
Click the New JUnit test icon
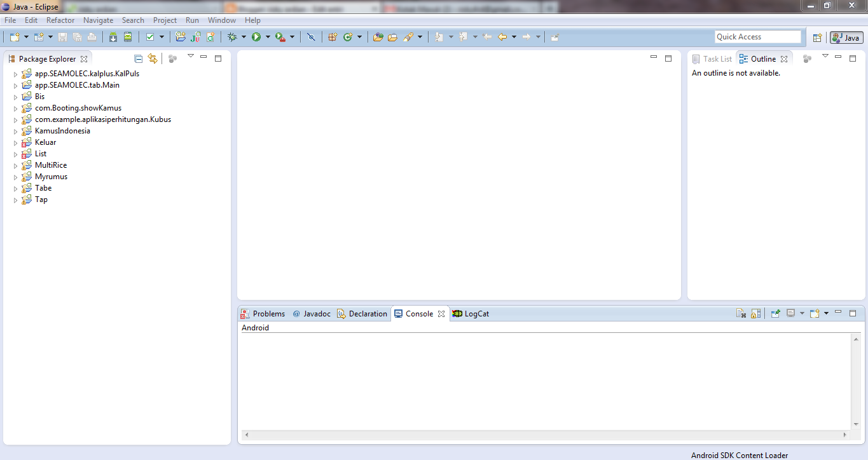tap(195, 37)
